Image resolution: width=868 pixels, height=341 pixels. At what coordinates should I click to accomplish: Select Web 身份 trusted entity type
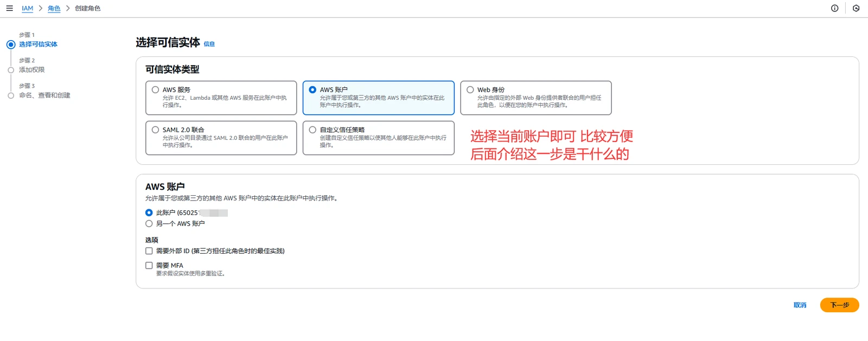click(x=535, y=98)
